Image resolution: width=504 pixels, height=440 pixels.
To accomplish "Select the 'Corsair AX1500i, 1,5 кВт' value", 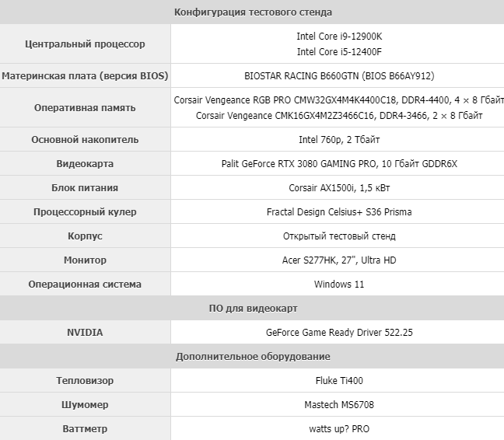I will (x=339, y=188).
